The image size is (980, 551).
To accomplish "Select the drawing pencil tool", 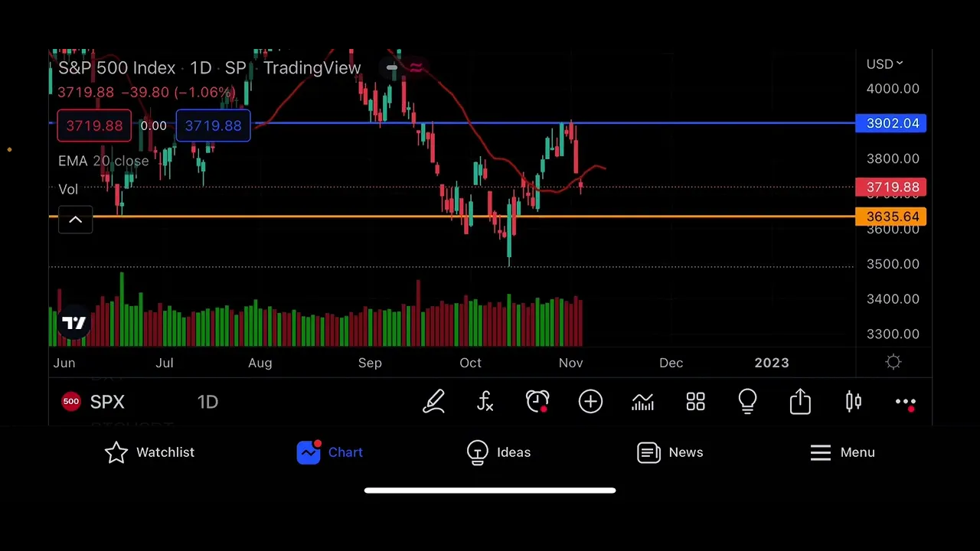I will pyautogui.click(x=434, y=402).
